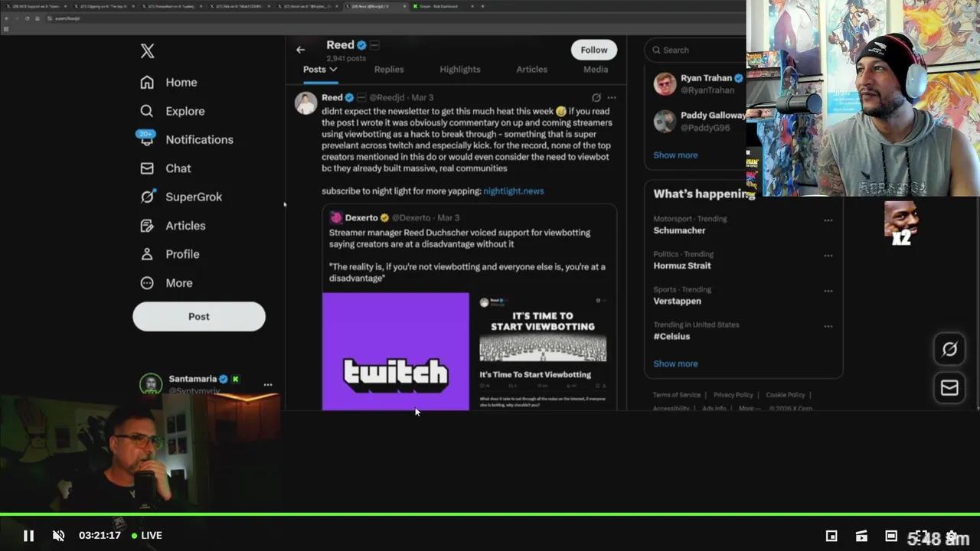Open the floating messages envelope button
The width and height of the screenshot is (980, 551).
pyautogui.click(x=949, y=388)
